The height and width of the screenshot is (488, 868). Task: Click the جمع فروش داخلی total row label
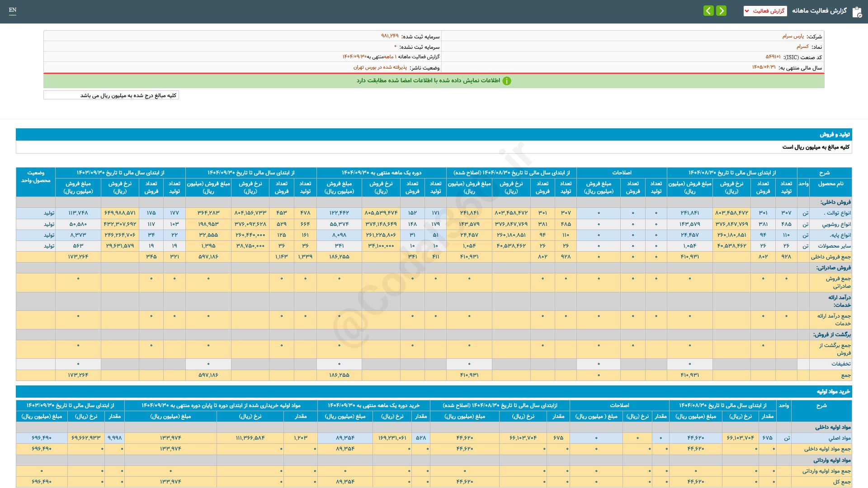coord(830,257)
